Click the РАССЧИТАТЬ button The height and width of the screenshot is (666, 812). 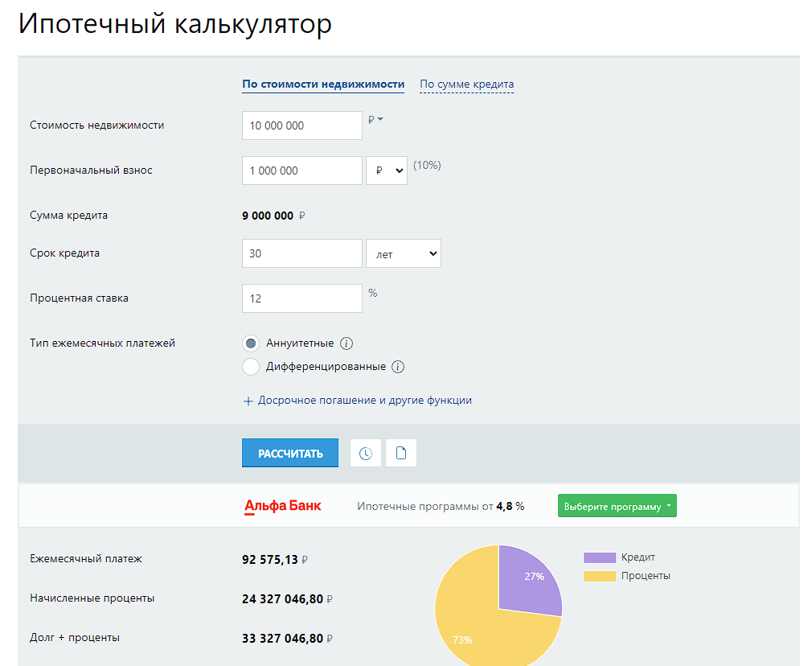point(290,453)
